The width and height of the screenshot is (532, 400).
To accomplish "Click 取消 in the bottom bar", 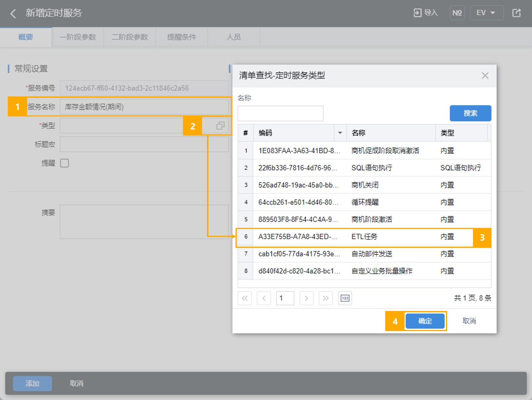I will coord(77,383).
